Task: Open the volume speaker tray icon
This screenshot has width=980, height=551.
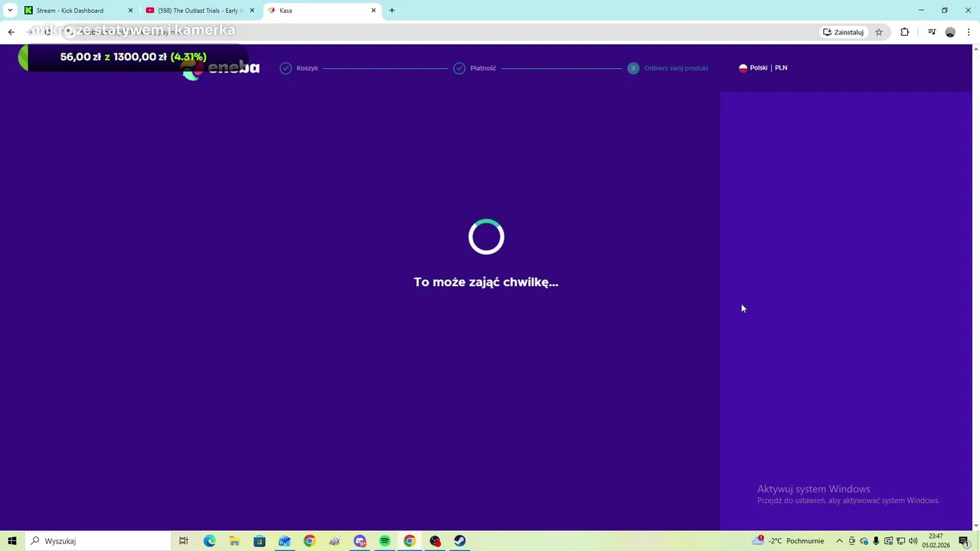Action: point(913,541)
